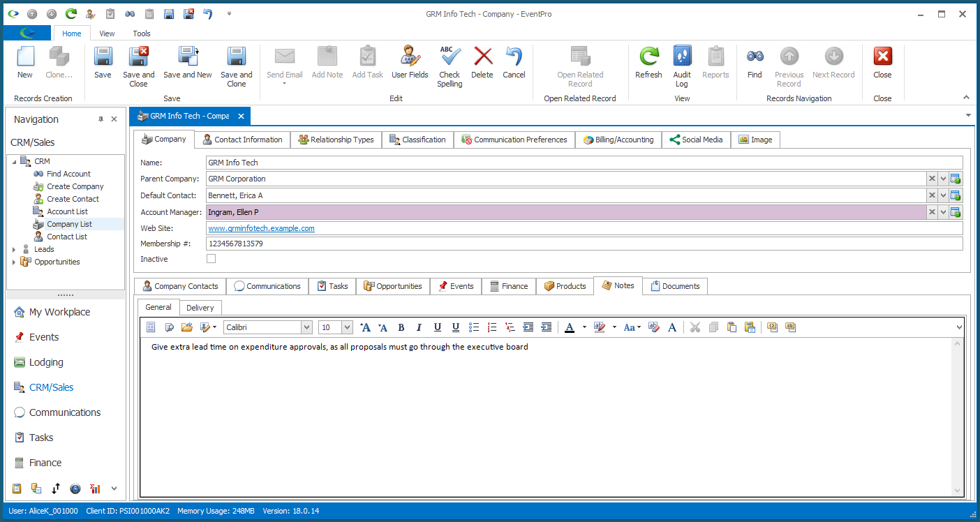Click the red Delete icon in ribbon
Screen dimensions: 980x522
click(482, 57)
